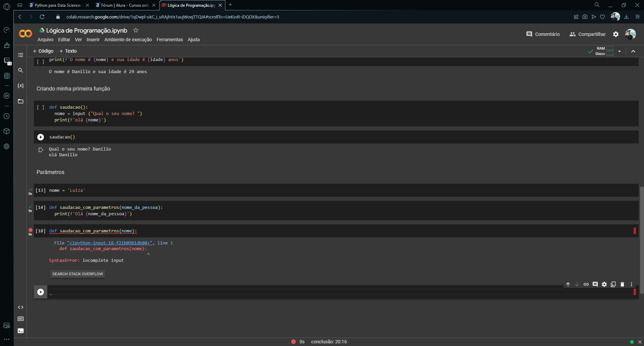The image size is (644, 346).
Task: Add page to bookmarks heart icon
Action: pyautogui.click(x=602, y=17)
